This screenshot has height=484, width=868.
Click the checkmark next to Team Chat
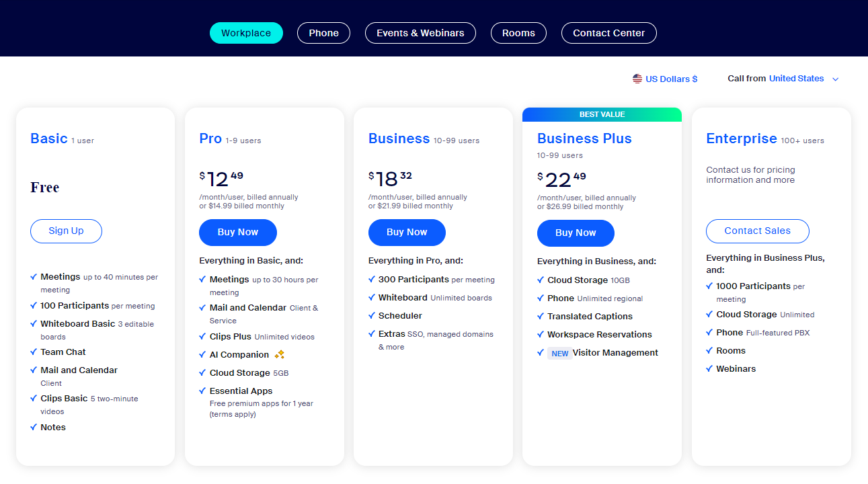pyautogui.click(x=34, y=352)
